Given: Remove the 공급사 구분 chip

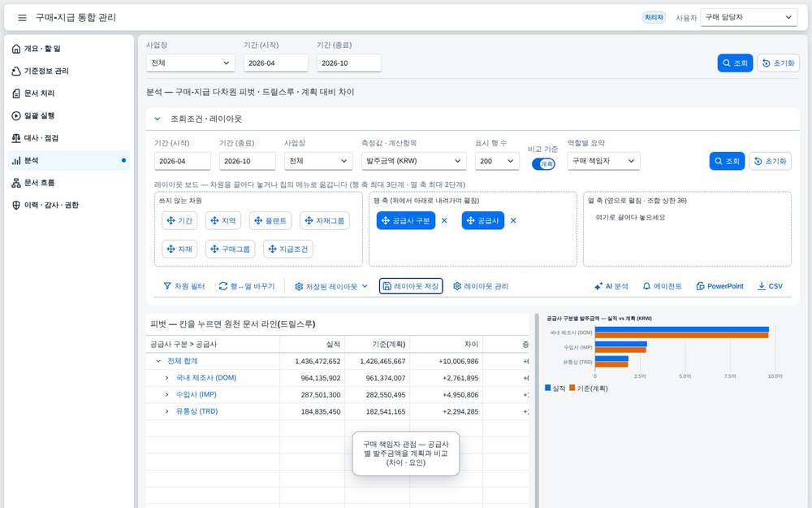Looking at the screenshot, I should pyautogui.click(x=444, y=220).
